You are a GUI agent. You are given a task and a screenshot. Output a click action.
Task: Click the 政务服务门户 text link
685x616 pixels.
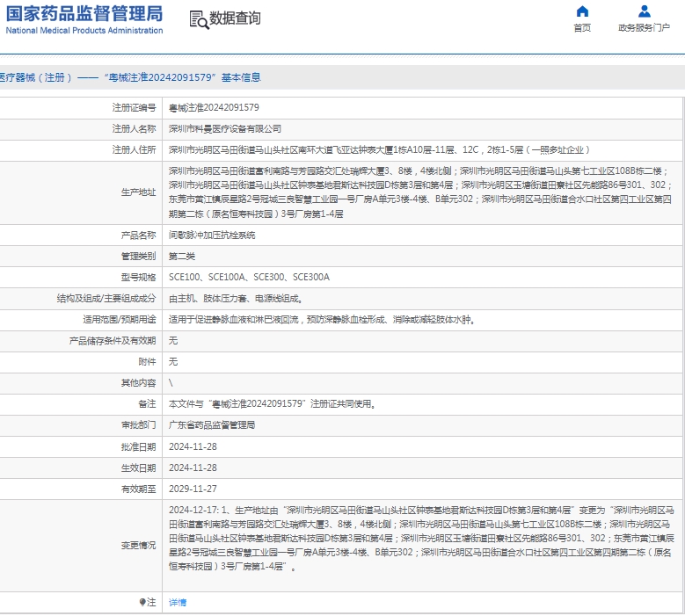click(644, 28)
